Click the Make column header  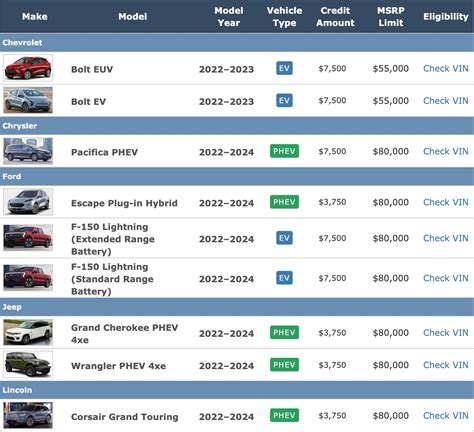[35, 16]
